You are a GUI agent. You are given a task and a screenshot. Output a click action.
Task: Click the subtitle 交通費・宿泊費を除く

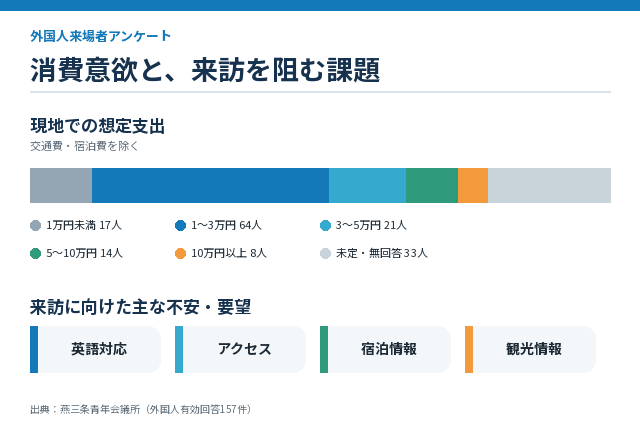[84, 146]
